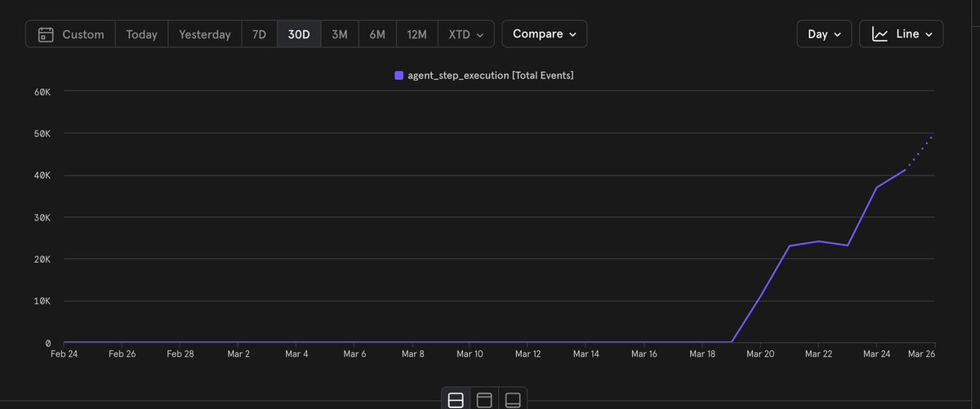This screenshot has height=409, width=980.
Task: Click the 60K y-axis label
Action: pos(42,91)
